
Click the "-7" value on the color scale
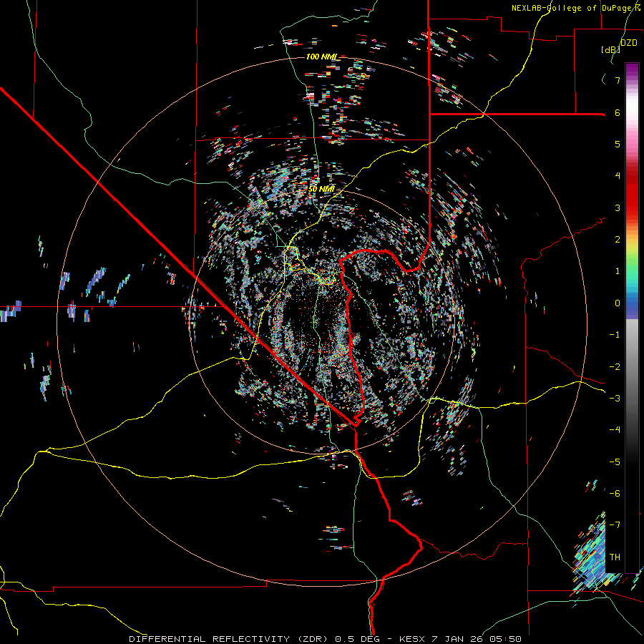[615, 525]
